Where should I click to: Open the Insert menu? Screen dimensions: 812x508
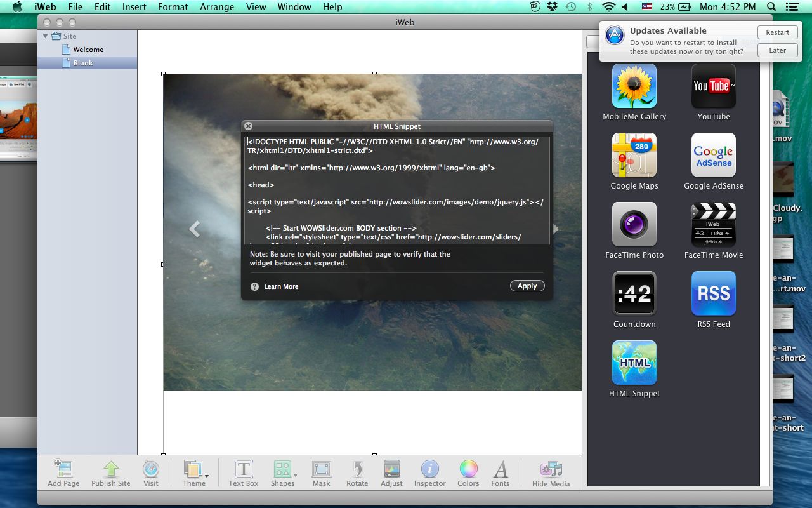pyautogui.click(x=134, y=7)
